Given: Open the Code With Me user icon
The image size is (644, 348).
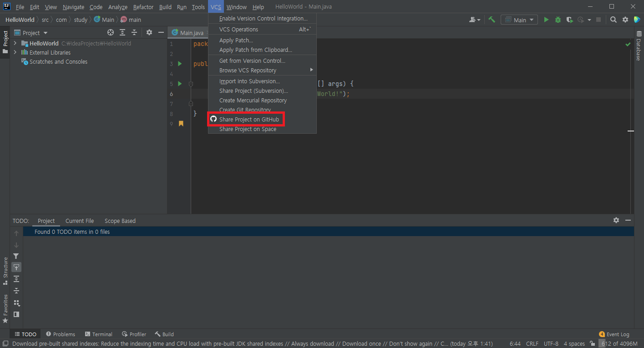Looking at the screenshot, I should (x=475, y=20).
